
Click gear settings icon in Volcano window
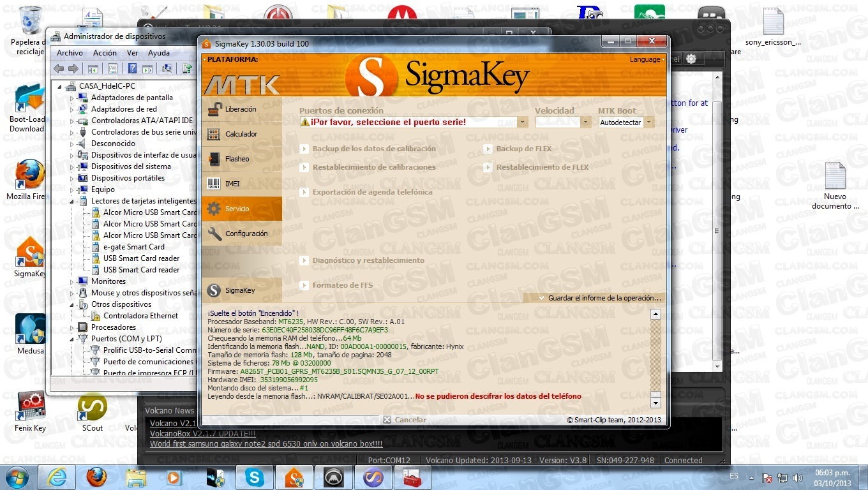691,59
